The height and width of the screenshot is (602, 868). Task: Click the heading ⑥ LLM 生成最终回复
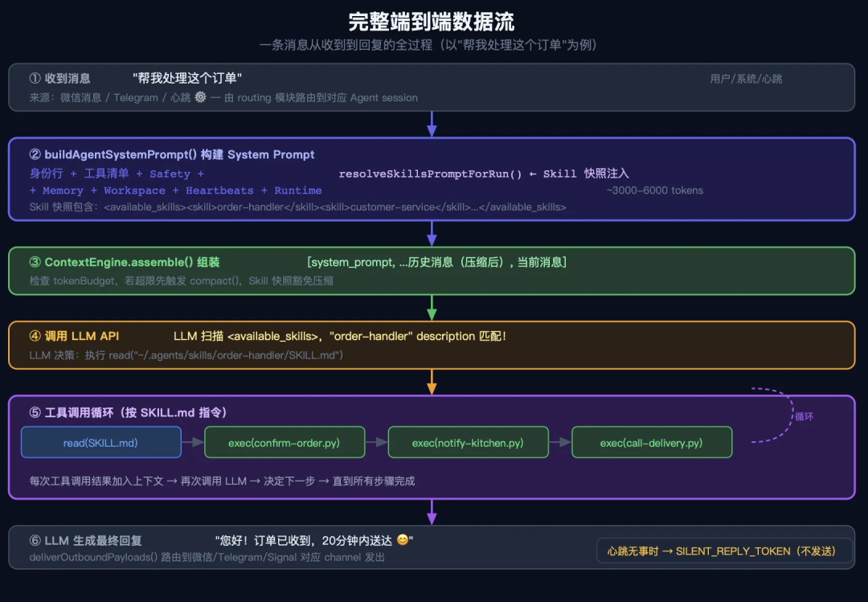(85, 541)
